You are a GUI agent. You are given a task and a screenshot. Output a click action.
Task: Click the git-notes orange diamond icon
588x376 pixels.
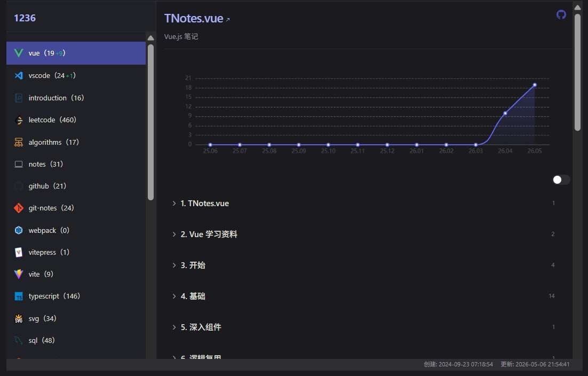(x=18, y=208)
